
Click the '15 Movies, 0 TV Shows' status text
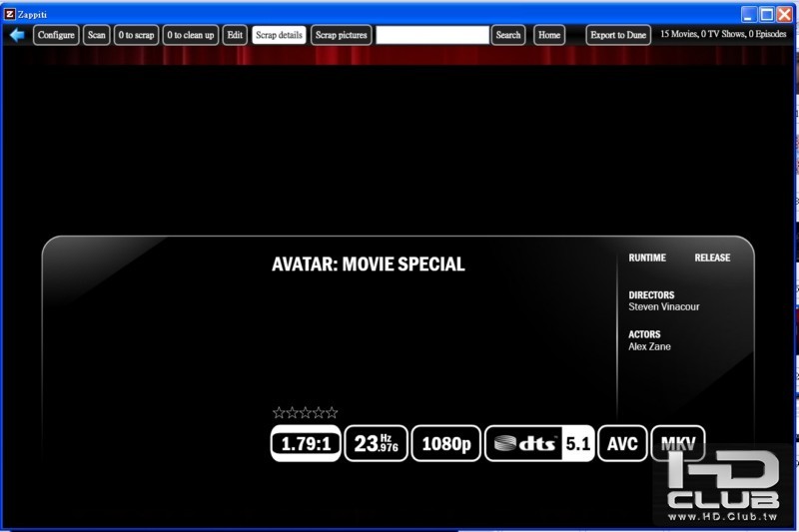tap(723, 34)
